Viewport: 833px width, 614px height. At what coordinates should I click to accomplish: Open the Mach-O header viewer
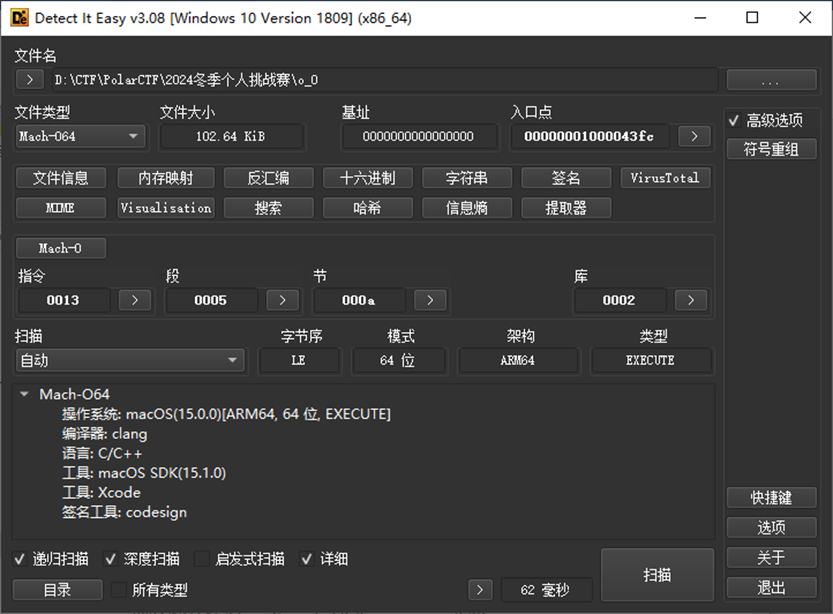pyautogui.click(x=60, y=248)
